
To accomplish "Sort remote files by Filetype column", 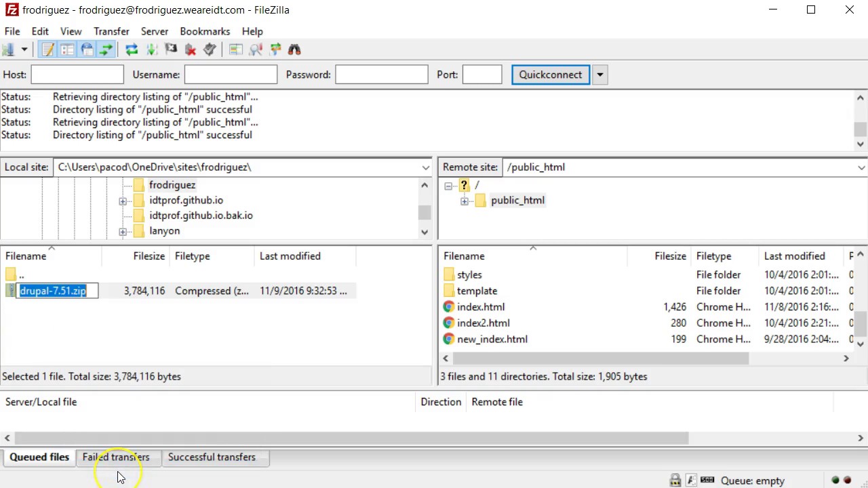I will coord(724,256).
